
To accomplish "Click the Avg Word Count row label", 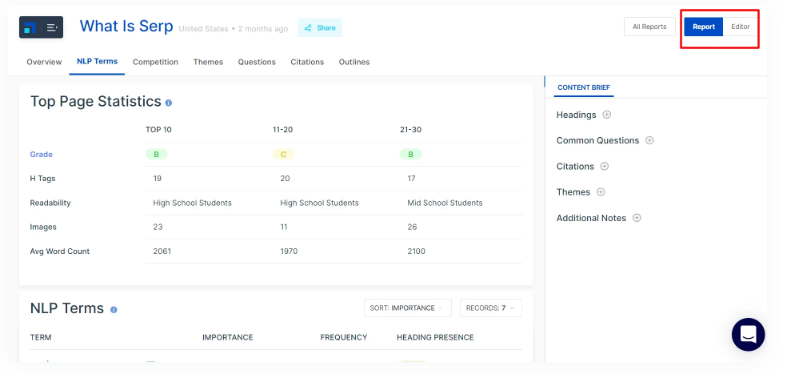I will click(60, 251).
